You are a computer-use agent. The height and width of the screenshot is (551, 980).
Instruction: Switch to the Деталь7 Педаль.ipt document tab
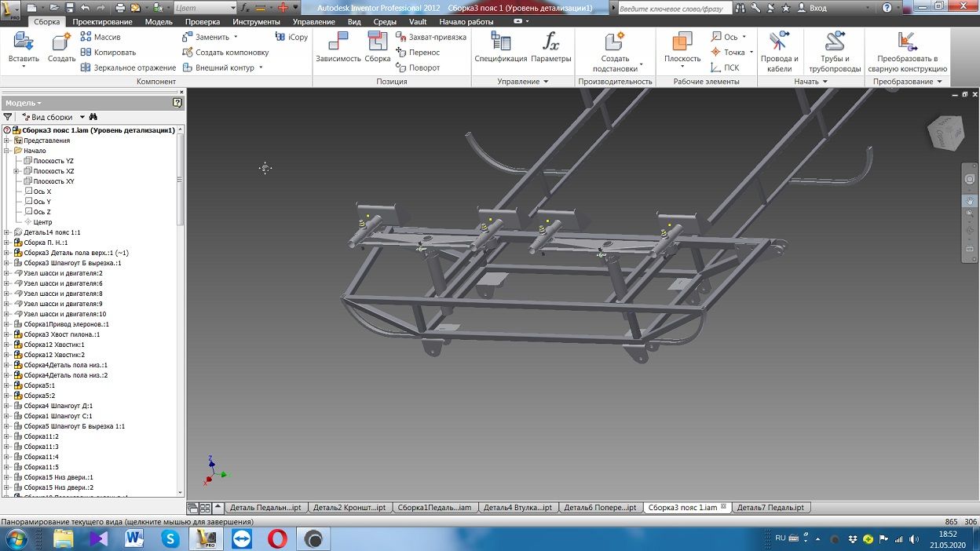point(770,508)
